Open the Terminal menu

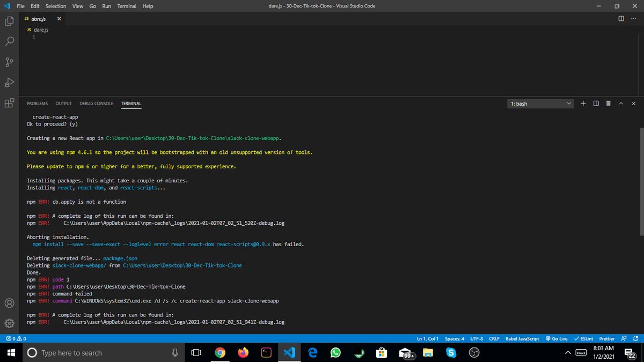[127, 6]
